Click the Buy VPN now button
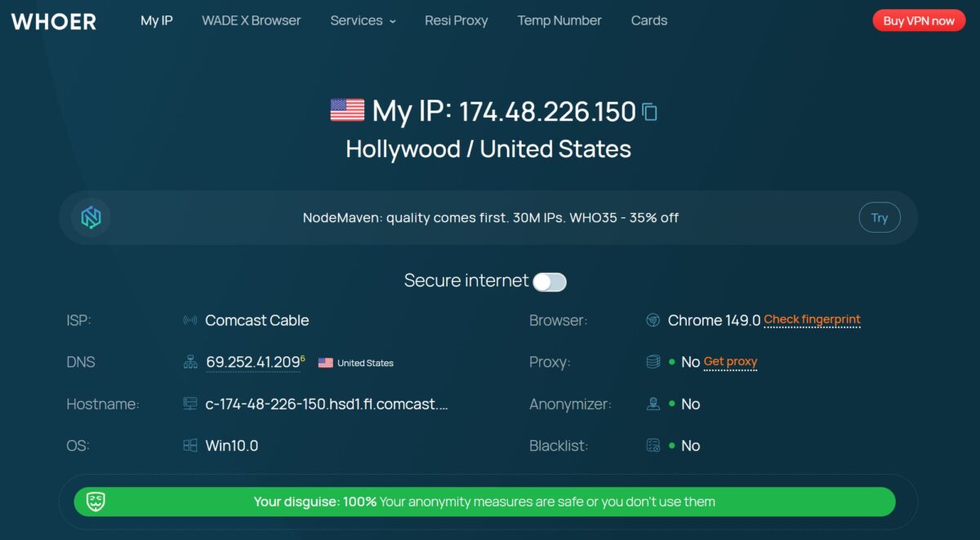The width and height of the screenshot is (980, 540). click(x=919, y=21)
